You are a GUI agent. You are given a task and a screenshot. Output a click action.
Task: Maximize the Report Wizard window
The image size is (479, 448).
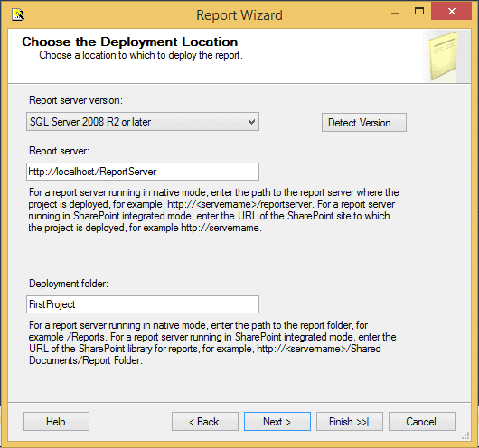[x=419, y=12]
